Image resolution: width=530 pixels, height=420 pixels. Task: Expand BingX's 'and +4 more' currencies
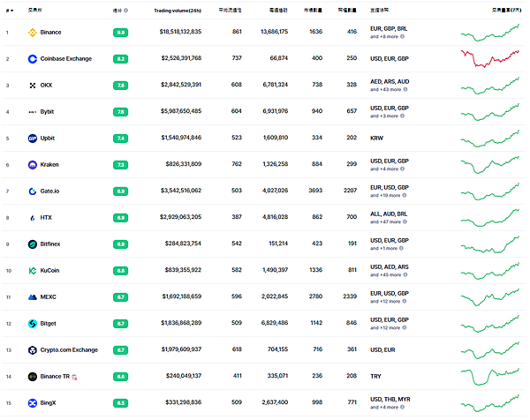[384, 407]
